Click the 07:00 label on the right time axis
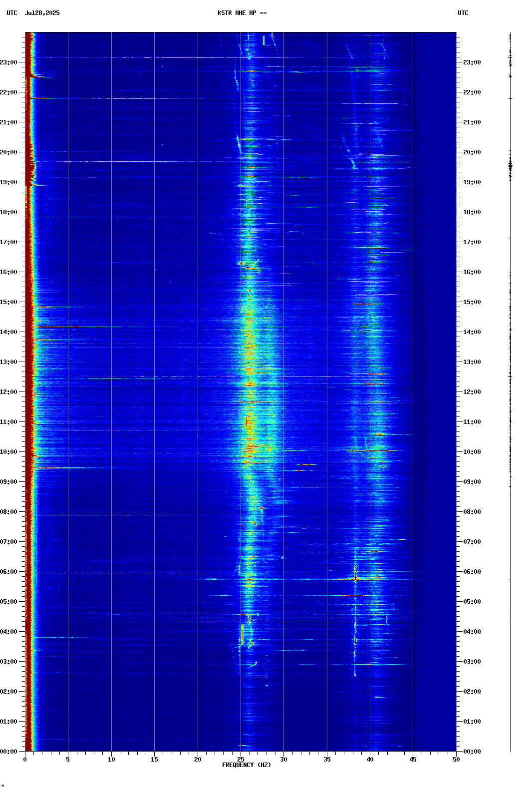Viewport: 532px width, 791px height. (x=472, y=542)
